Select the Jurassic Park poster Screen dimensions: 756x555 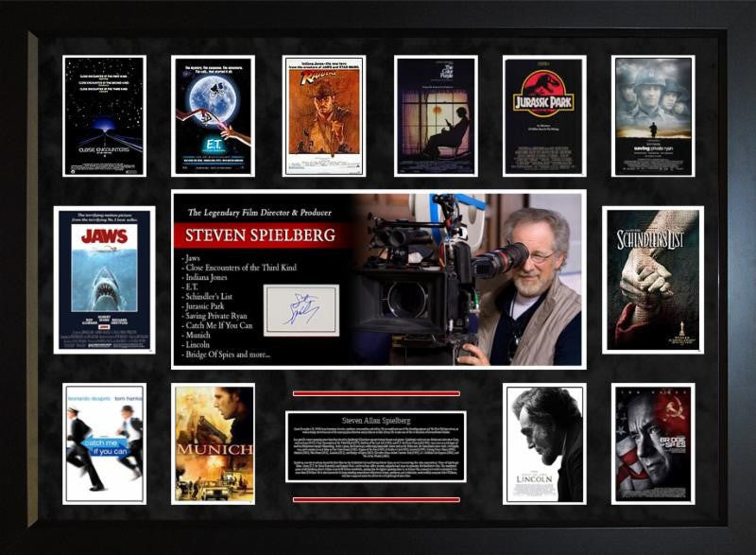[543, 116]
